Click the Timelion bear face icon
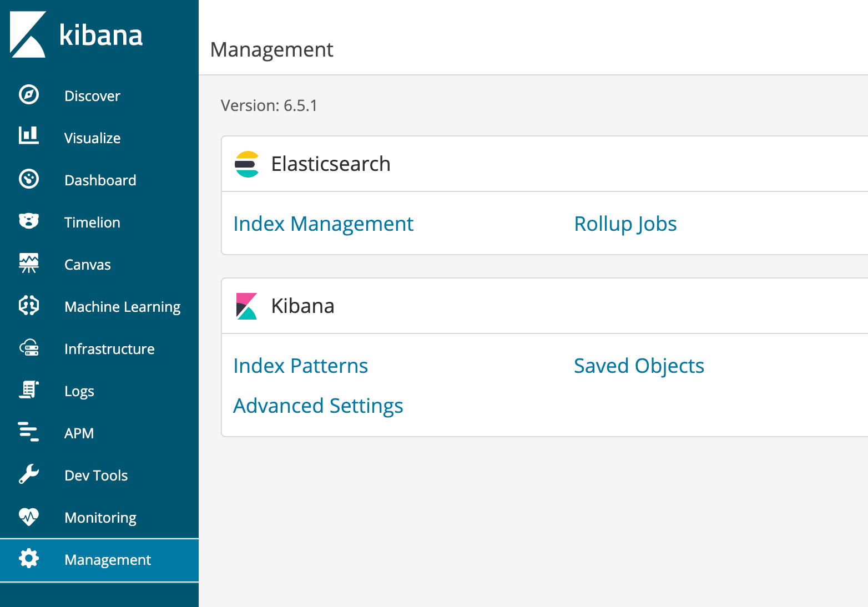Screen dimensions: 868x607 pos(29,221)
